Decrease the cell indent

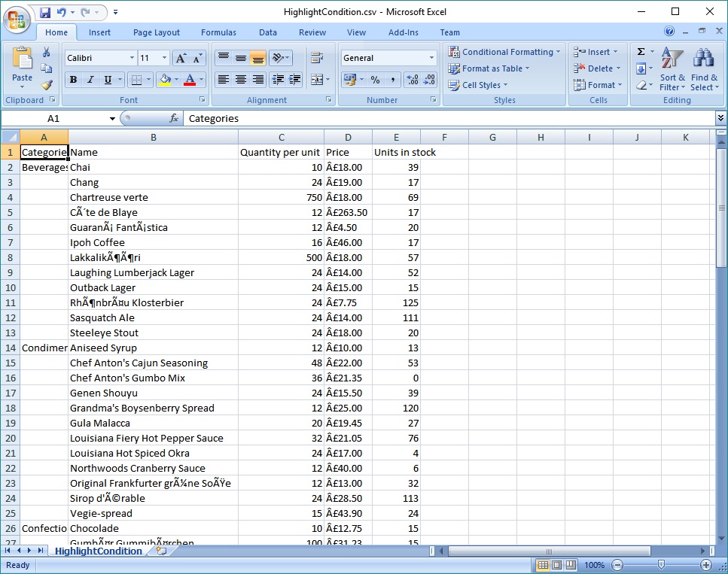click(x=278, y=79)
